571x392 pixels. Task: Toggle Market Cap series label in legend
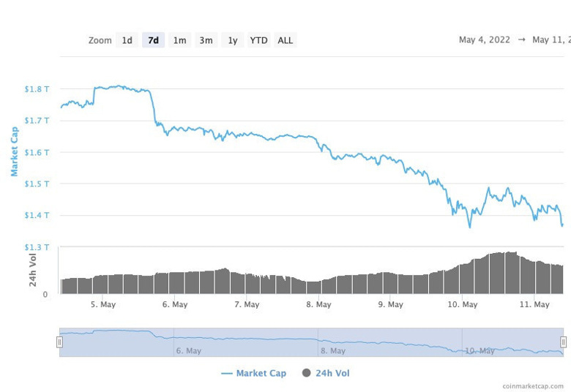[x=261, y=373]
